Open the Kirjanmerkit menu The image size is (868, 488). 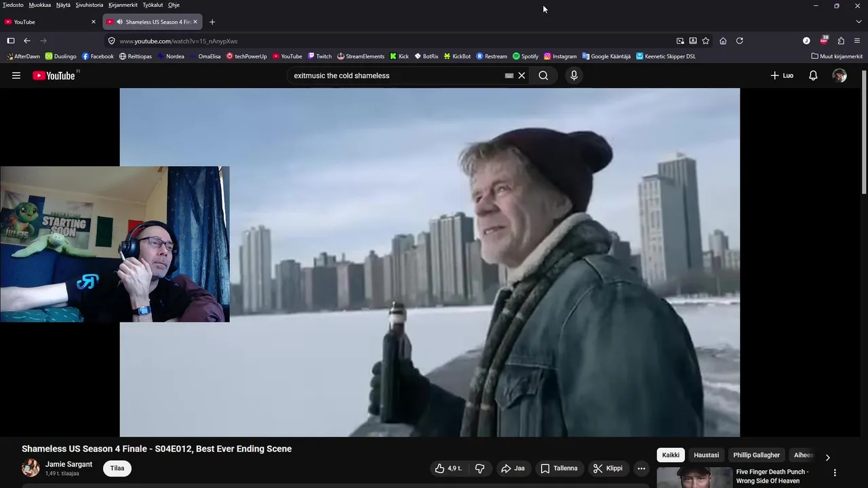tap(123, 5)
